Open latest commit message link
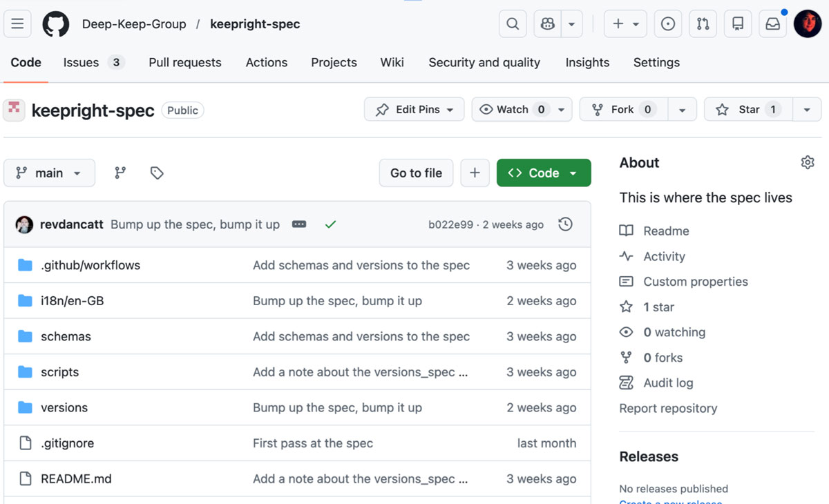The image size is (829, 504). (x=195, y=224)
